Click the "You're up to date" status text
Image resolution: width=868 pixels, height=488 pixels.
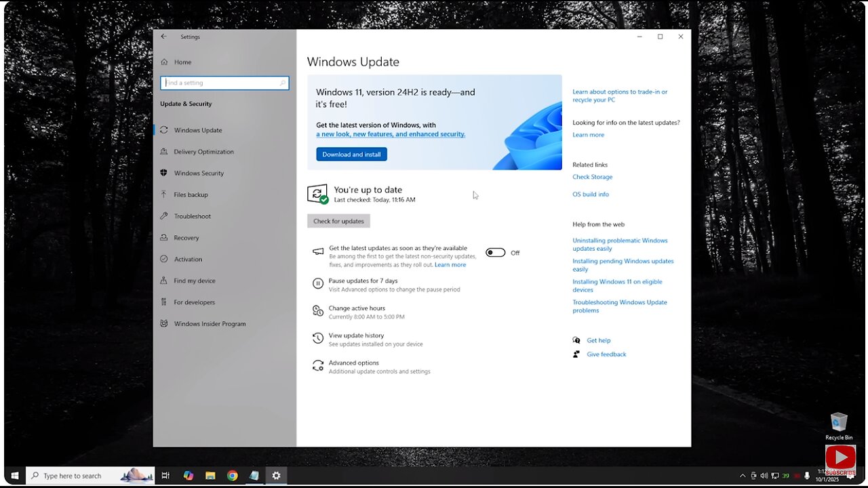pos(368,190)
